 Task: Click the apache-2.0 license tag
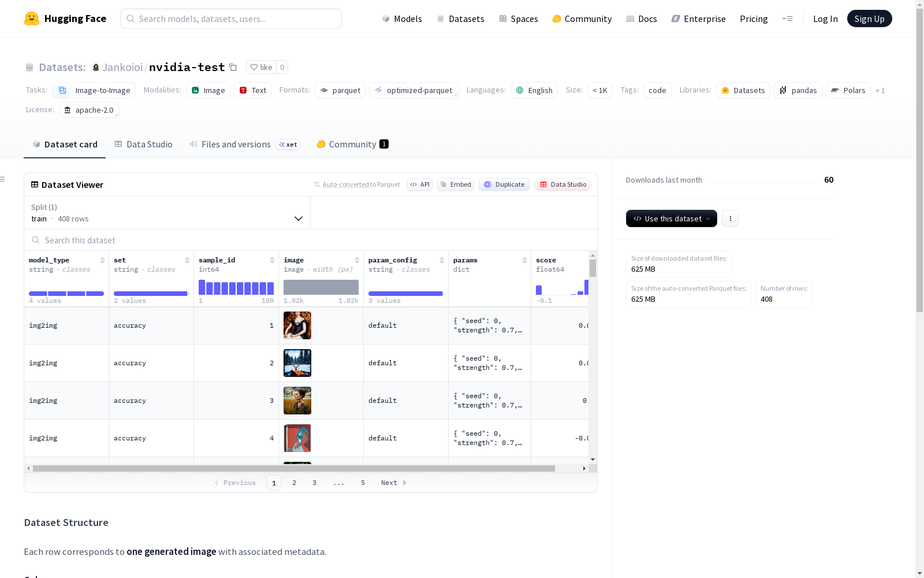point(89,110)
